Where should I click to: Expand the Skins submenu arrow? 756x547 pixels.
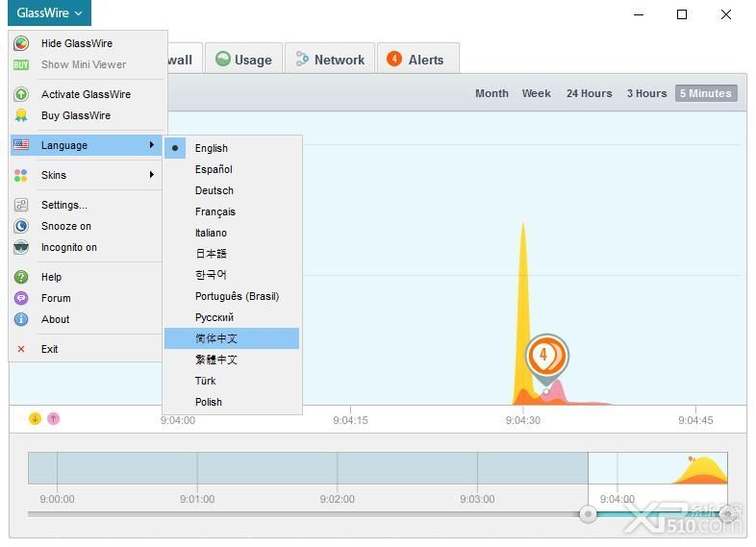tap(152, 174)
